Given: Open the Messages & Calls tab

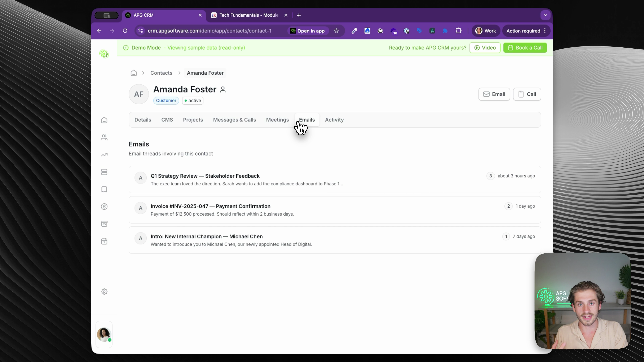Looking at the screenshot, I should tap(234, 120).
